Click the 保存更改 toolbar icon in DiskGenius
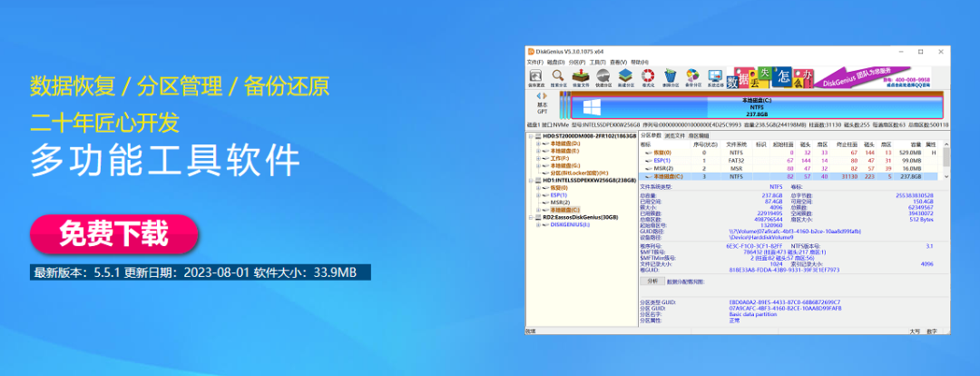 pyautogui.click(x=535, y=77)
